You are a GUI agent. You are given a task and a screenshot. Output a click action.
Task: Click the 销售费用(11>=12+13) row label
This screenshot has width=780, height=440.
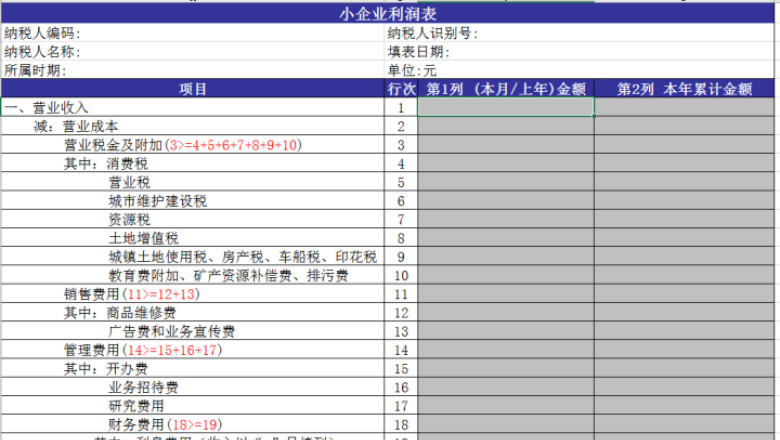click(x=193, y=294)
